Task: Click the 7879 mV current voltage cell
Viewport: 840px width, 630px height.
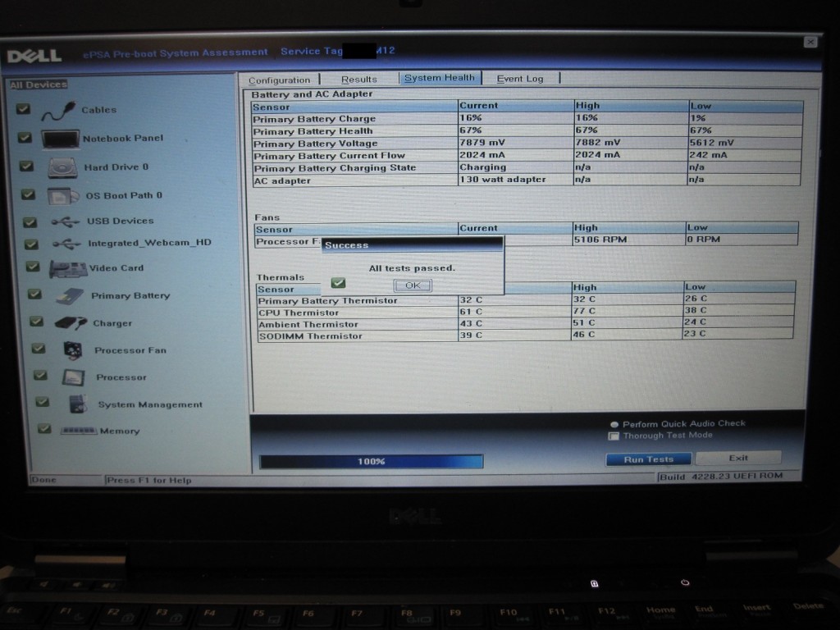Action: point(482,143)
